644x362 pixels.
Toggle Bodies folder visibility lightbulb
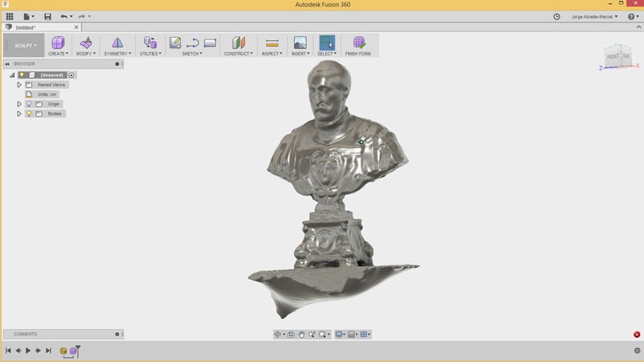[x=29, y=114]
